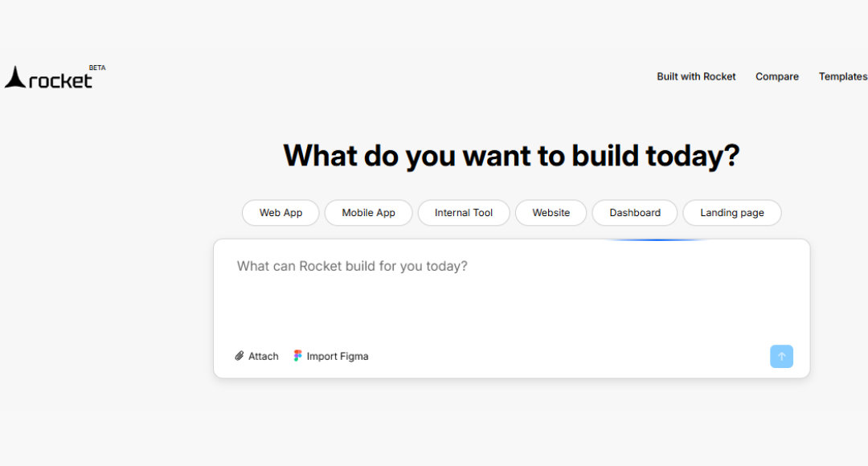
Task: Click the Attach label
Action: point(263,357)
